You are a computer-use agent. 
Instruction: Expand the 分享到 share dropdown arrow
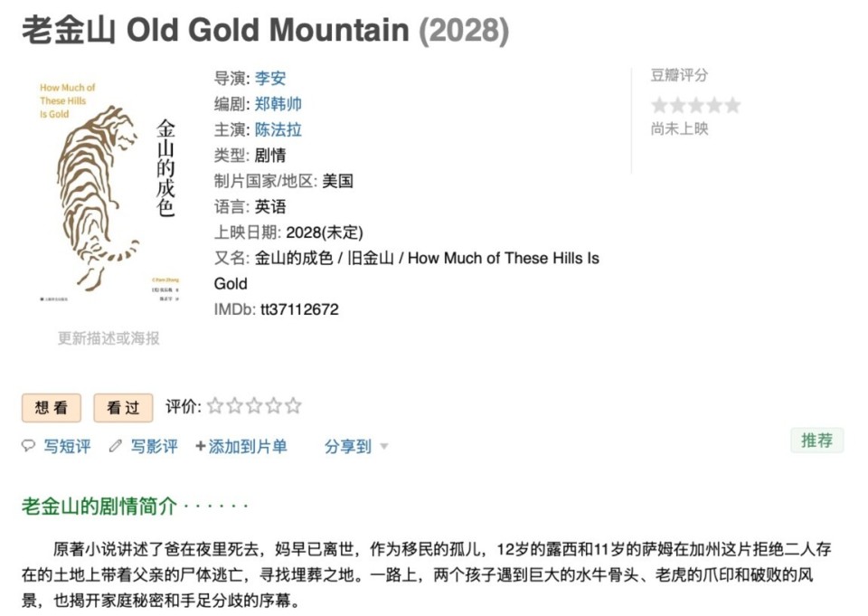(384, 446)
